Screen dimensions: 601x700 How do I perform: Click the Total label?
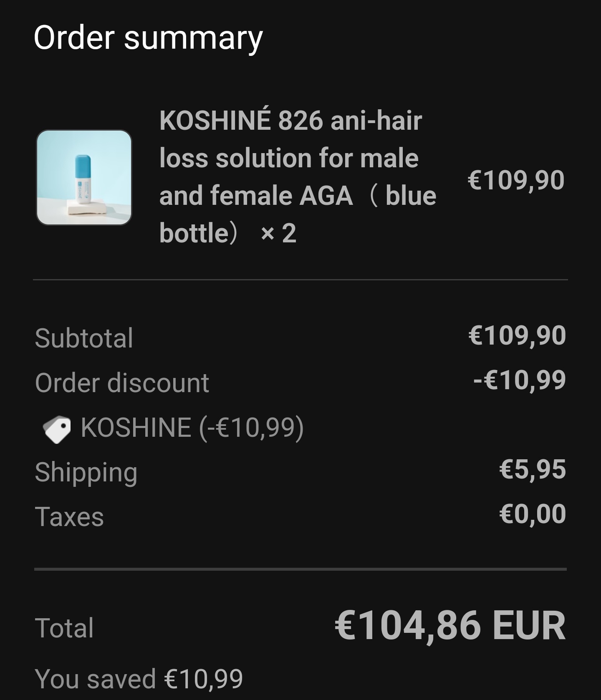click(x=64, y=628)
